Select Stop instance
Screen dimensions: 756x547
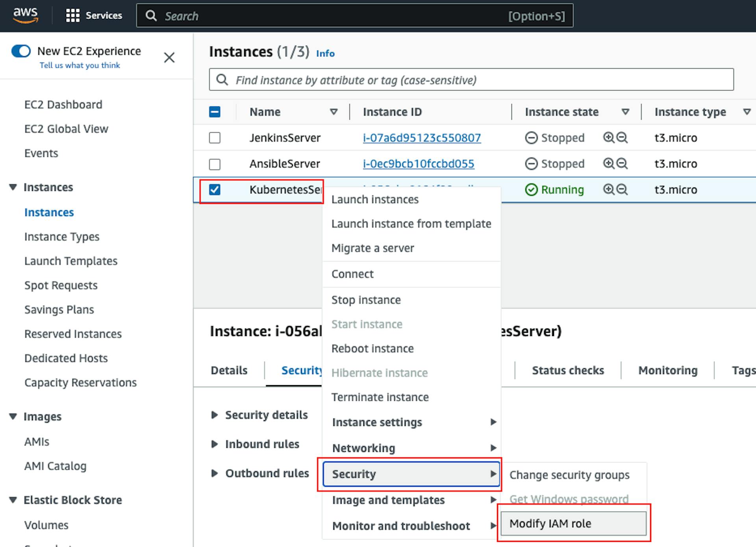pos(411,300)
